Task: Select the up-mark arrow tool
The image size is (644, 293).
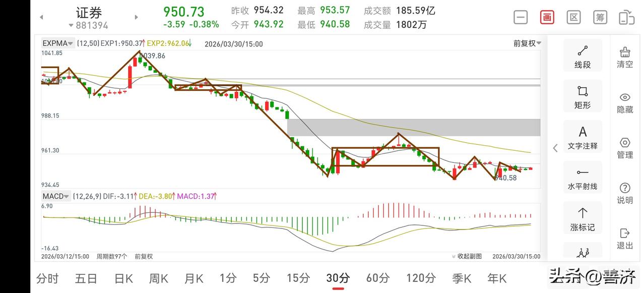Action: pyautogui.click(x=583, y=218)
